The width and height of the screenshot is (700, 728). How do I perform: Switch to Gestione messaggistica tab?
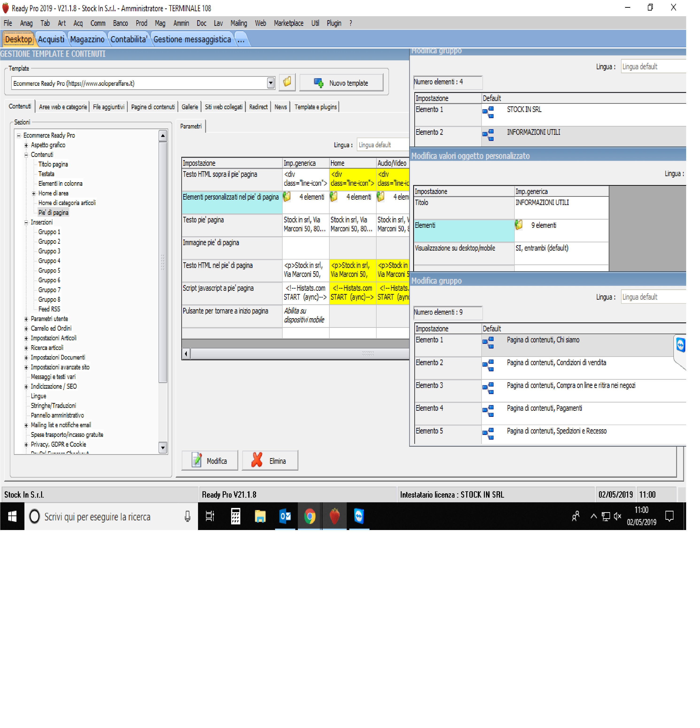[192, 39]
